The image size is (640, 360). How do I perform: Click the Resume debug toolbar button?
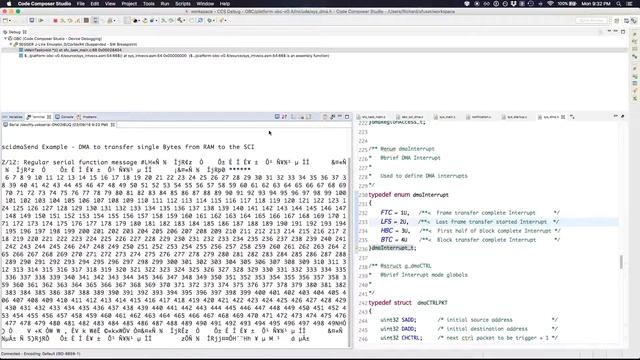(x=41, y=20)
